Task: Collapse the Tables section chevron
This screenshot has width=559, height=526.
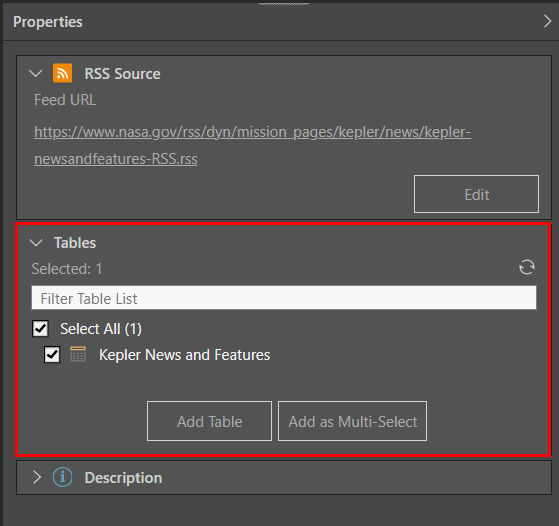Action: [x=36, y=243]
